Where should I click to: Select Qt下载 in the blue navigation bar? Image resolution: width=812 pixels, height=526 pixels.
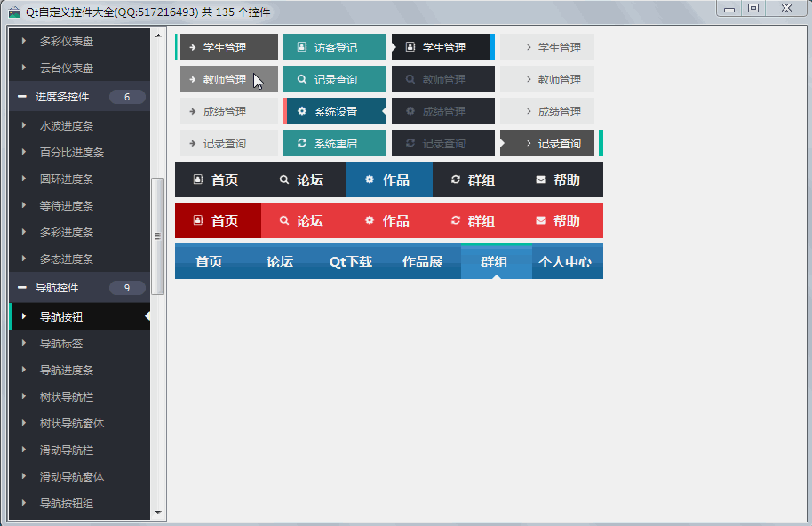(x=351, y=262)
